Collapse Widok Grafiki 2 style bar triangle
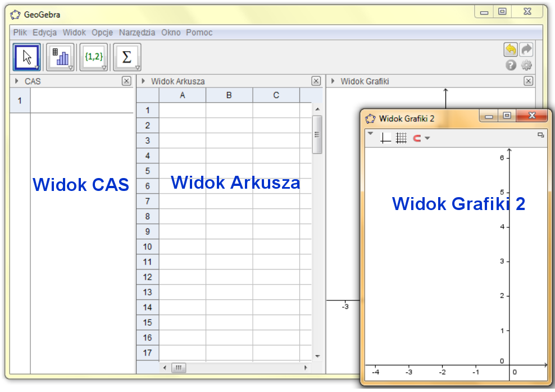The height and width of the screenshot is (392, 555). click(371, 134)
